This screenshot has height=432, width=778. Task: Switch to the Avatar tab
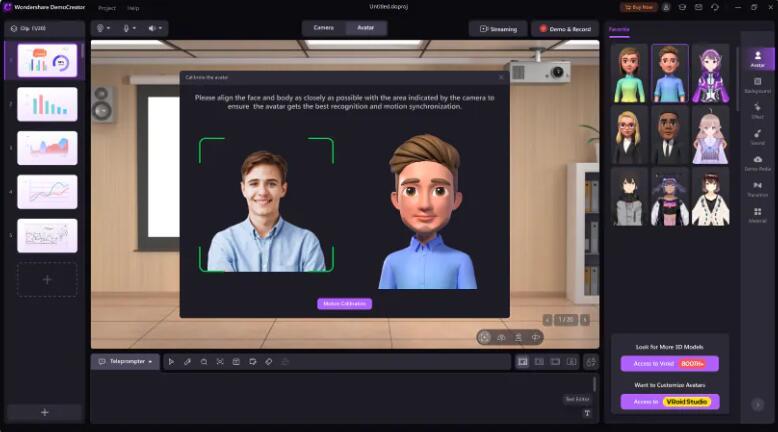point(366,28)
